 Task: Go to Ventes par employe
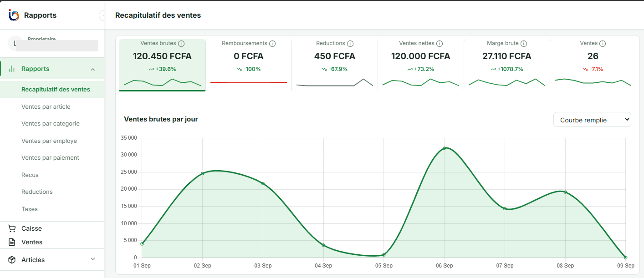[49, 141]
